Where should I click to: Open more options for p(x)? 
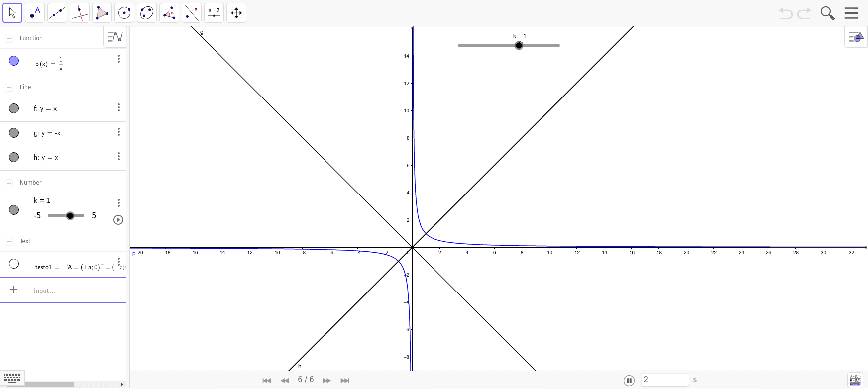pyautogui.click(x=119, y=59)
